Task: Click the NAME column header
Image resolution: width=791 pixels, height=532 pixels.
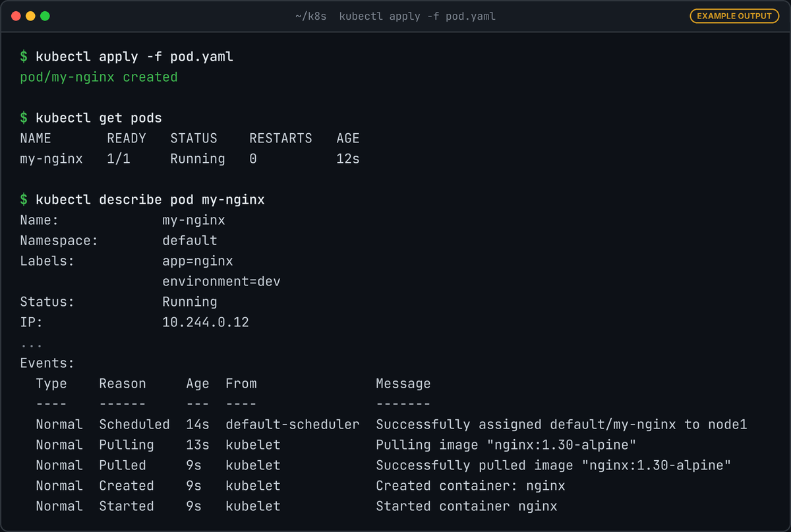Action: pyautogui.click(x=36, y=138)
